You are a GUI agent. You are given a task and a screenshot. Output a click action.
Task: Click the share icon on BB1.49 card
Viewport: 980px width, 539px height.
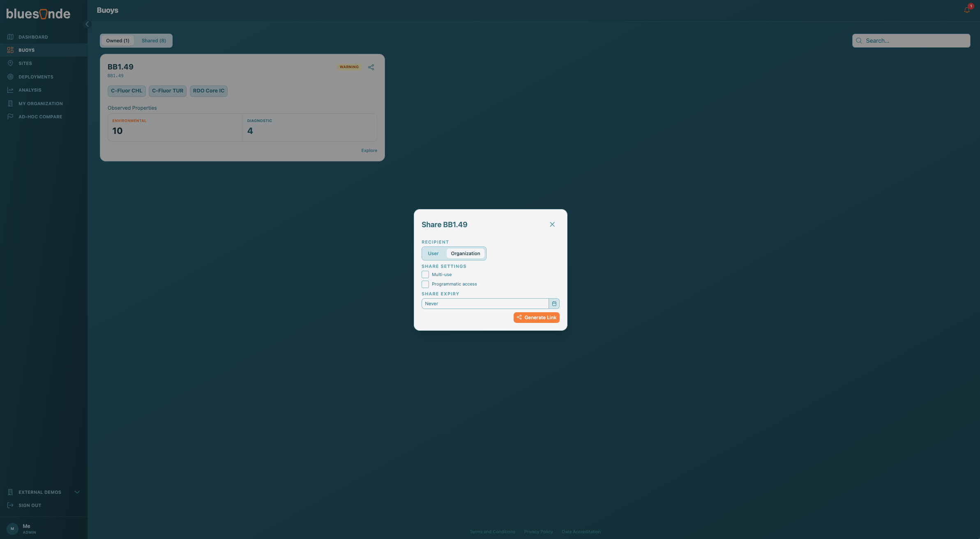pyautogui.click(x=371, y=67)
